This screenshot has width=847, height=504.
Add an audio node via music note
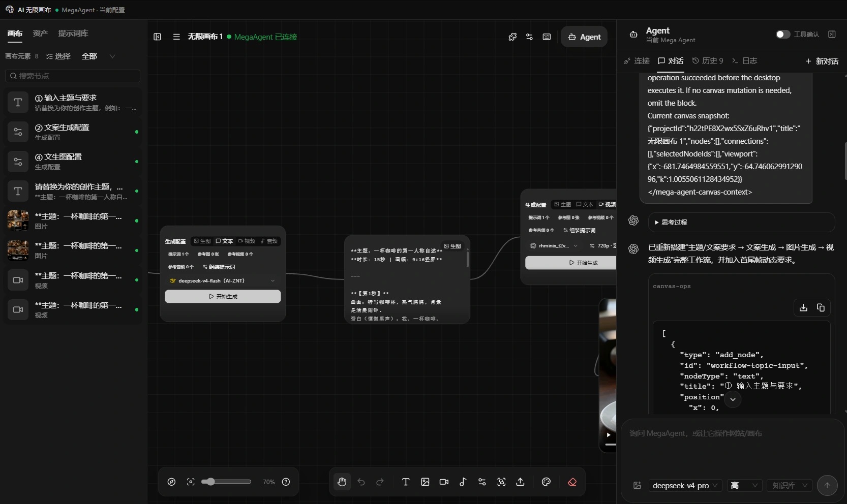click(463, 482)
